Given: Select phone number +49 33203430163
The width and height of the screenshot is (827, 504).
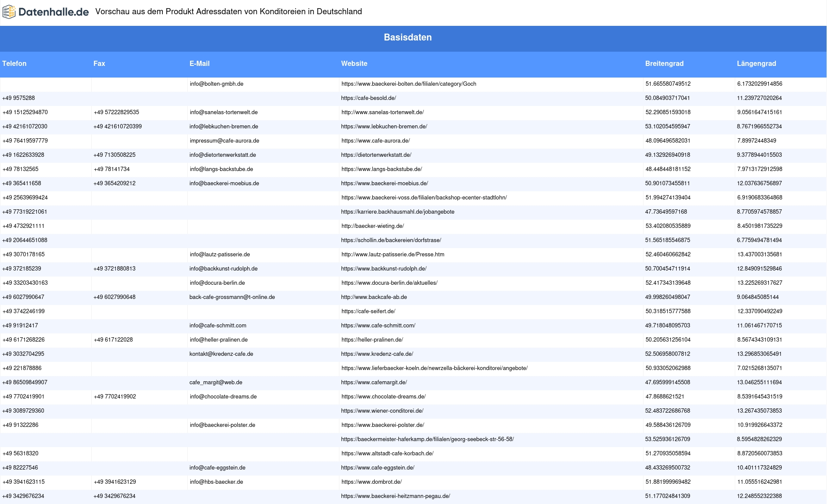Looking at the screenshot, I should coord(25,283).
